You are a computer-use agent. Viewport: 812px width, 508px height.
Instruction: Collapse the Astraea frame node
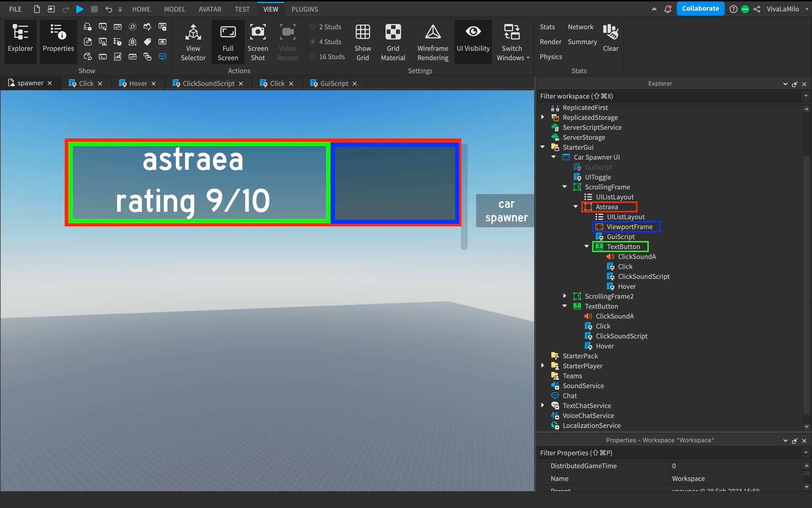[576, 207]
